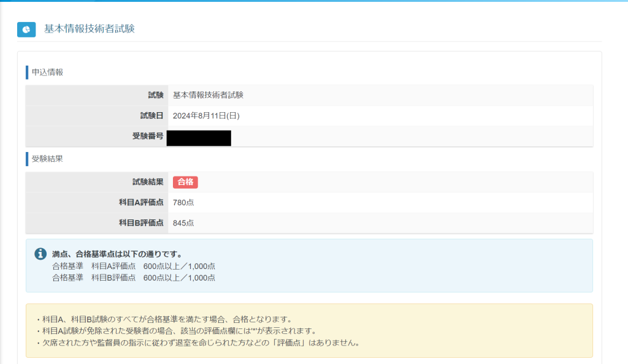Click the 科目B評価点 row label
Viewport: 628px width, 364px height.
141,223
